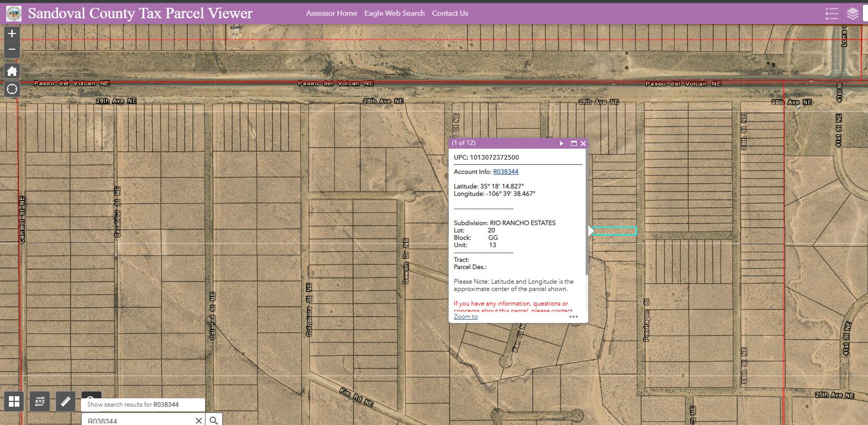Click the highlighted cyan parcel on the map

(614, 231)
